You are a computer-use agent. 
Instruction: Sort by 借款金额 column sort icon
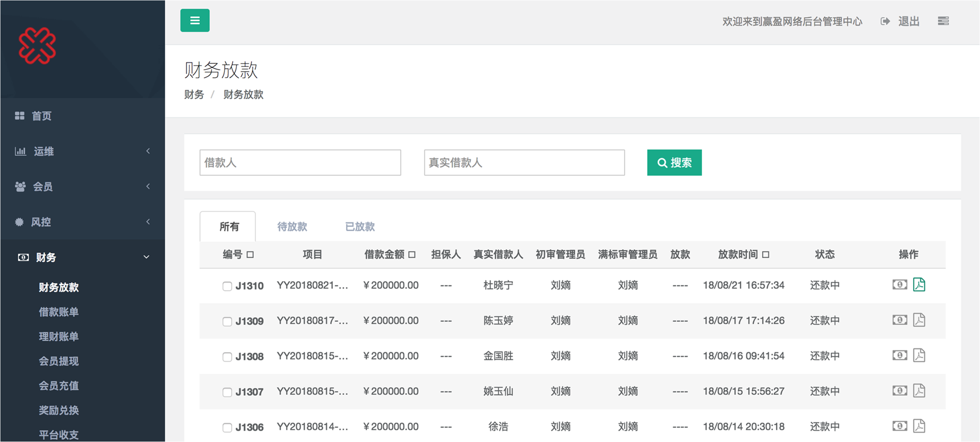tap(412, 255)
